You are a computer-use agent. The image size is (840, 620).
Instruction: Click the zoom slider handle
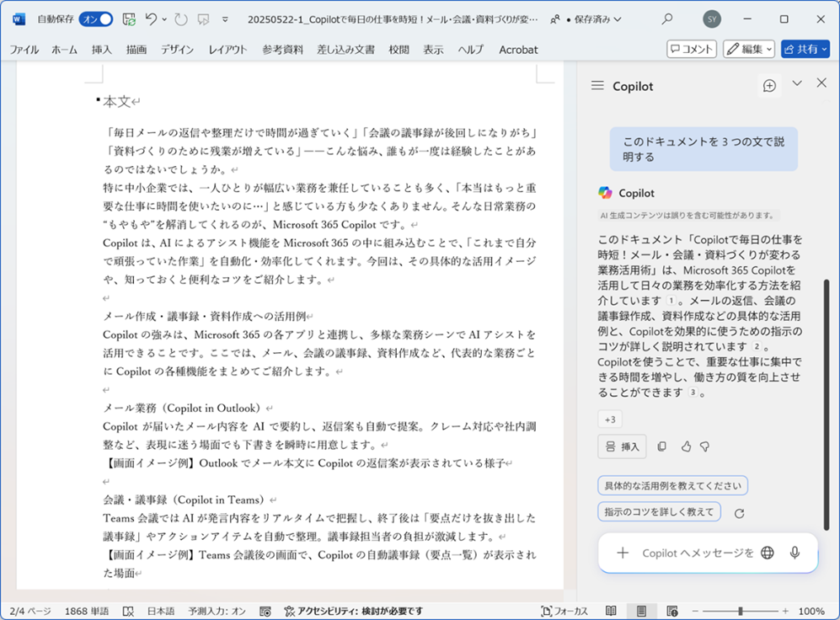741,611
